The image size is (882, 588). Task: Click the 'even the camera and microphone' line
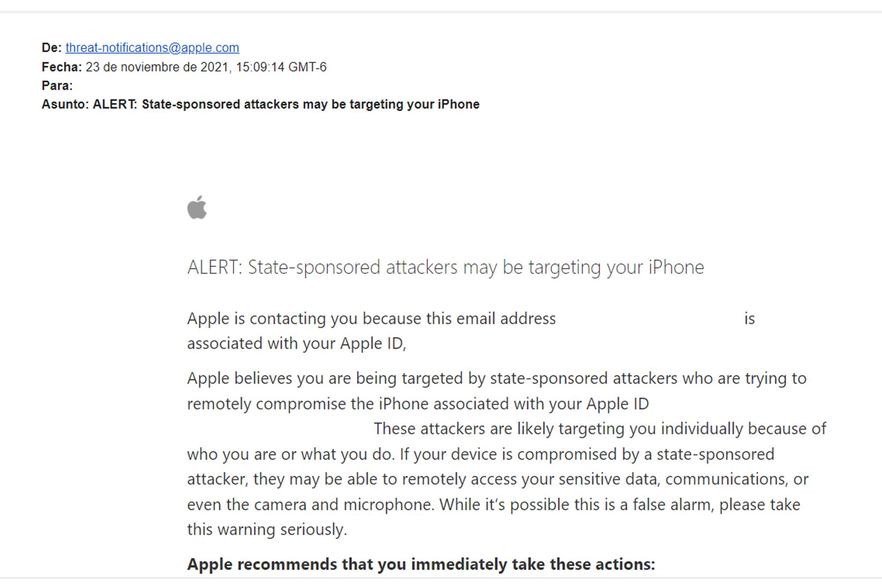493,505
